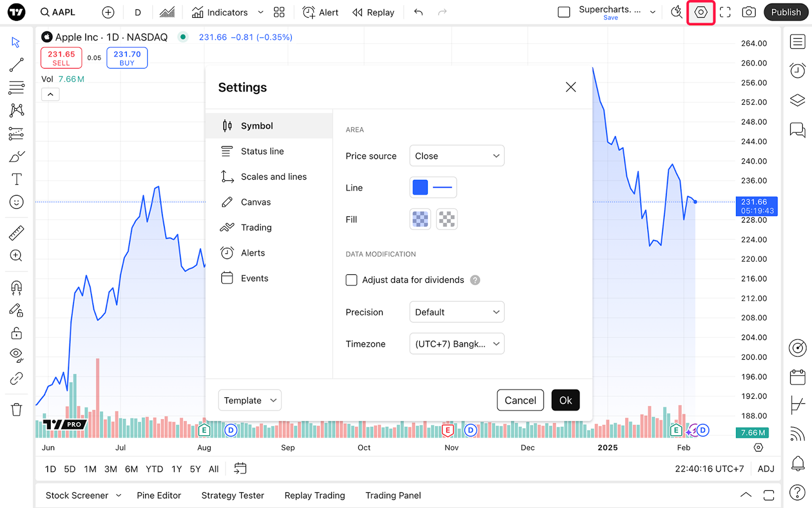Open the Timezone dropdown

[x=457, y=344]
